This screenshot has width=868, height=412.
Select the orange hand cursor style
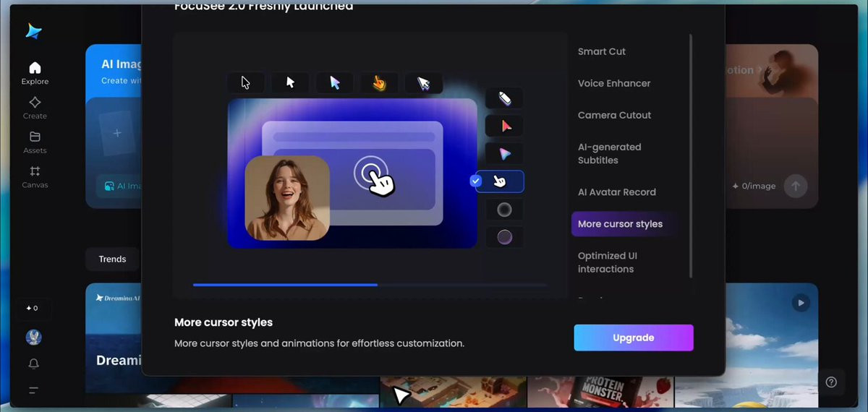click(x=379, y=82)
